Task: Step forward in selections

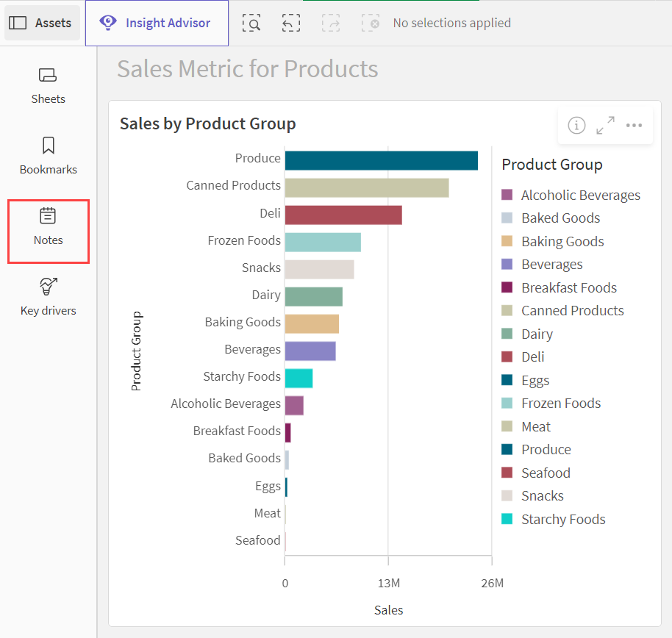Action: point(331,23)
